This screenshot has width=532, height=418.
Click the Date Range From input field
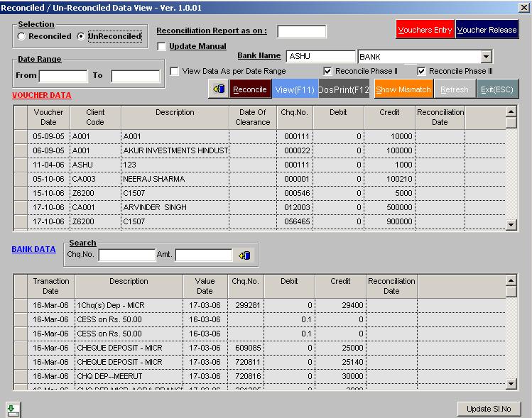[63, 76]
